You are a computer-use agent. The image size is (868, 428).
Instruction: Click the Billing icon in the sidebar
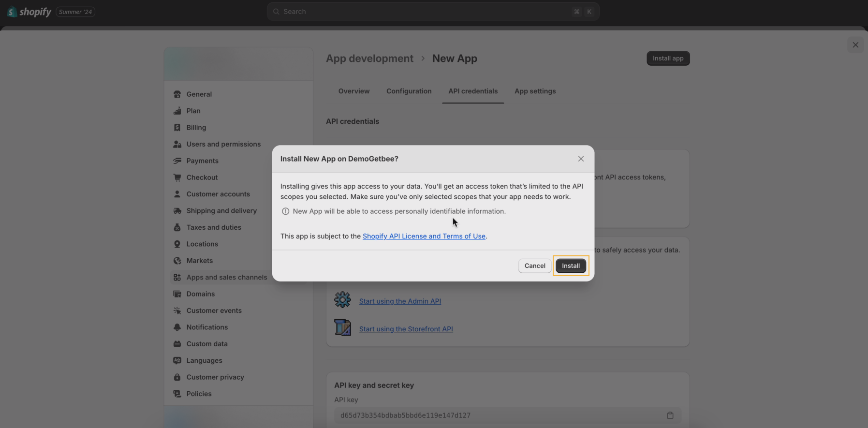click(x=177, y=128)
